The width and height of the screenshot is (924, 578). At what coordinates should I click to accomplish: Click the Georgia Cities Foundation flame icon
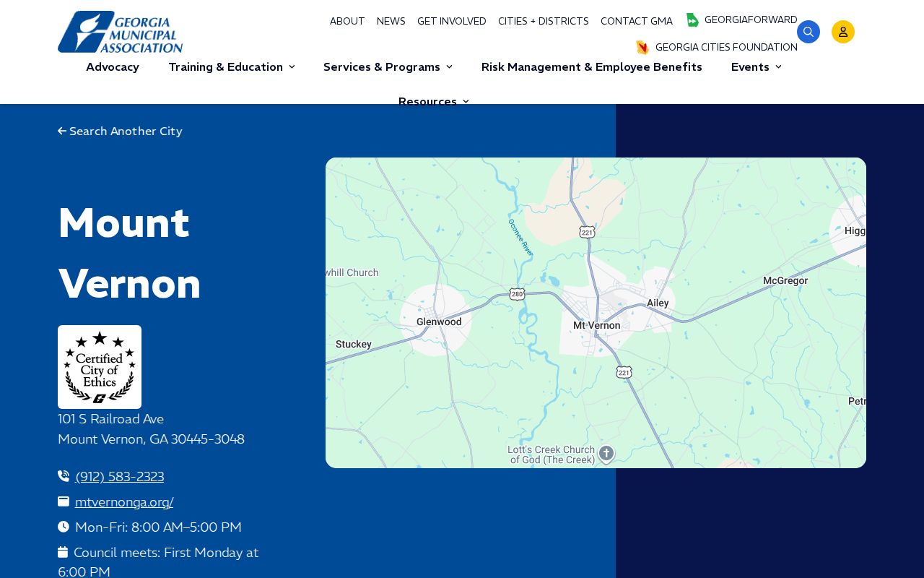[642, 48]
